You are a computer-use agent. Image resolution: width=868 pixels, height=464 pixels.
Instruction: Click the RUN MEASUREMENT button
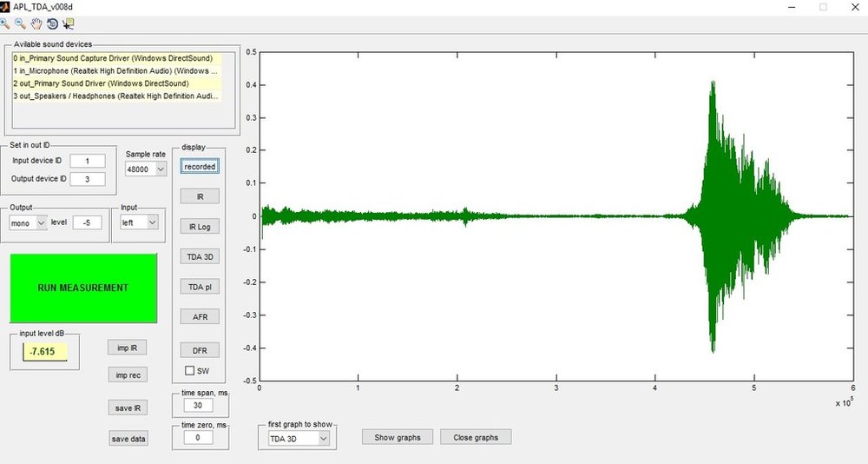[x=83, y=288]
